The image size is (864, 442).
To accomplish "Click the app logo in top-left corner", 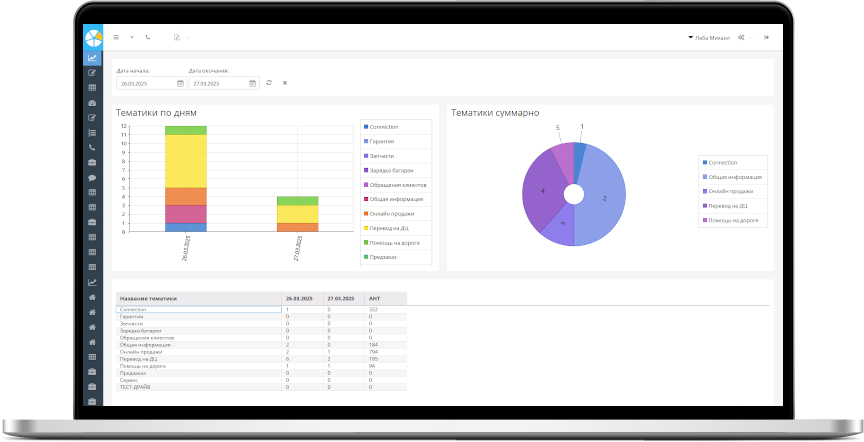I will 92,37.
